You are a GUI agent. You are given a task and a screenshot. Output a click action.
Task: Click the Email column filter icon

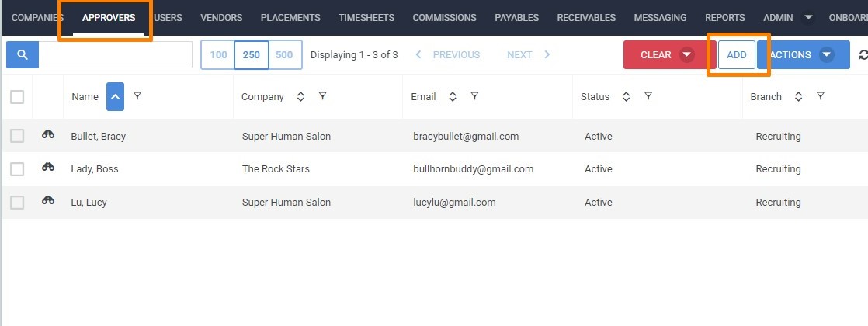[x=474, y=97]
